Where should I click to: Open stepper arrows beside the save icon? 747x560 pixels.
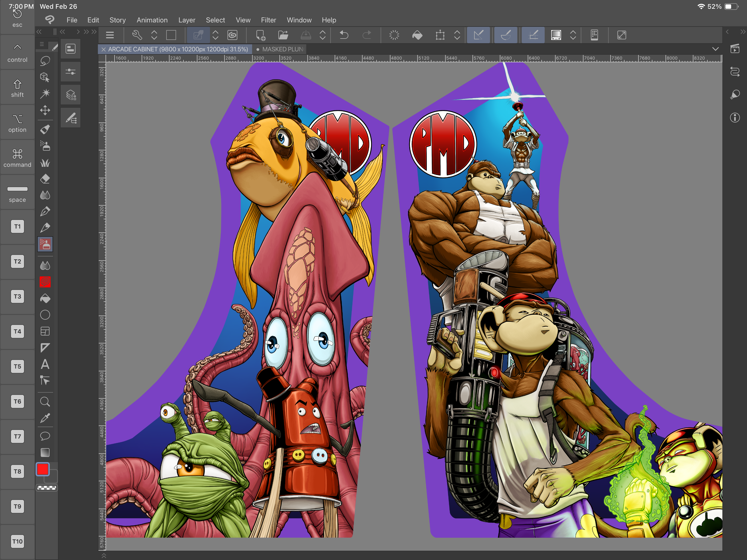click(x=323, y=35)
